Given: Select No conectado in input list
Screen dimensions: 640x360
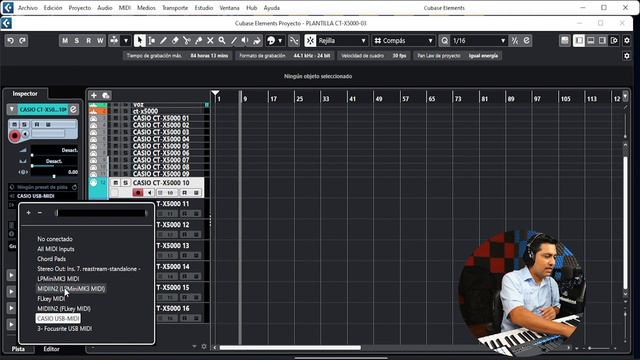Looking at the screenshot, I should (55, 239).
